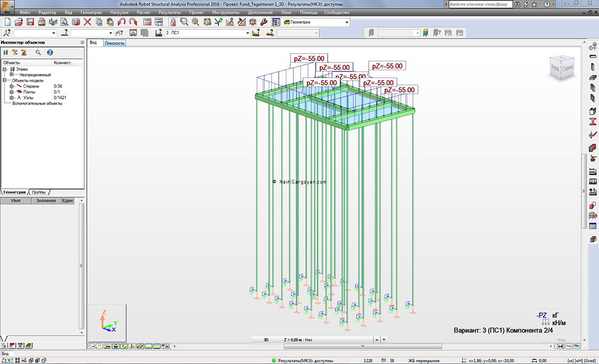The image size is (599, 364).
Task: Run the calculation with the red calculator icon
Action: click(147, 22)
